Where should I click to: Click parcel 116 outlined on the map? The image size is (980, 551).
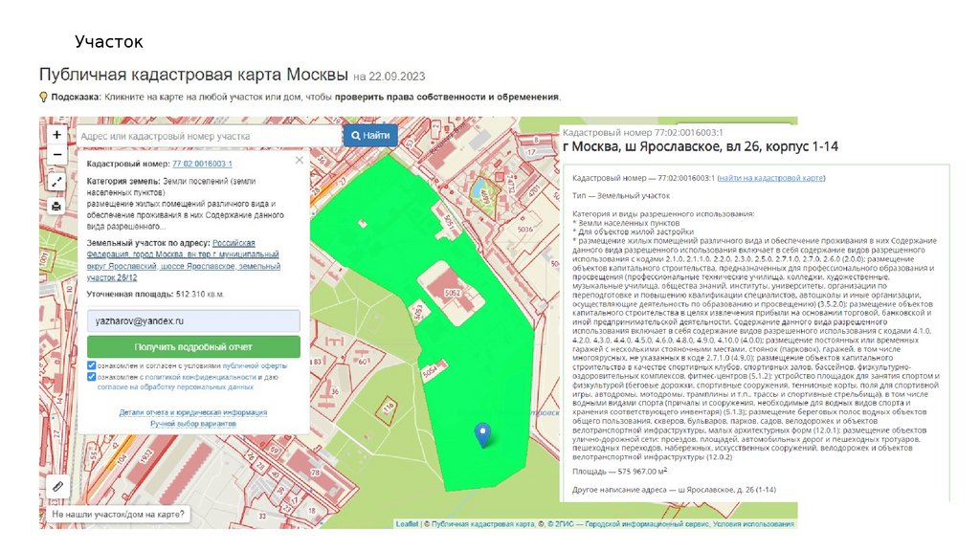tap(388, 409)
